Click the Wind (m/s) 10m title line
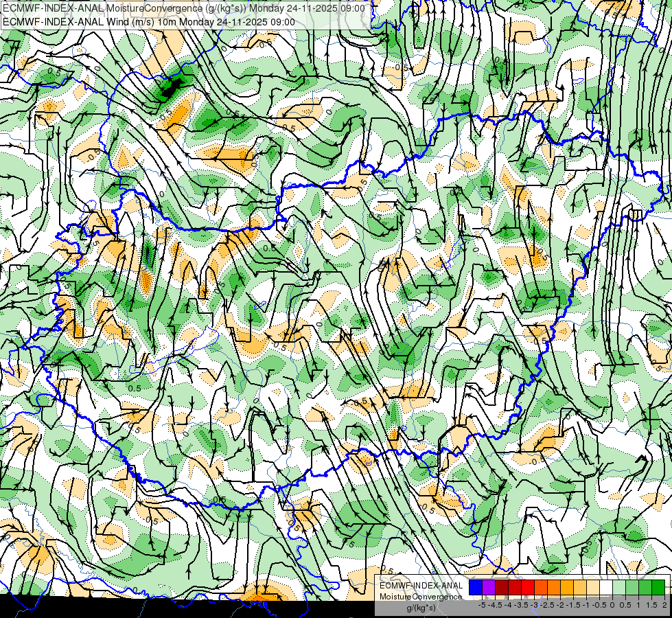 pos(149,22)
